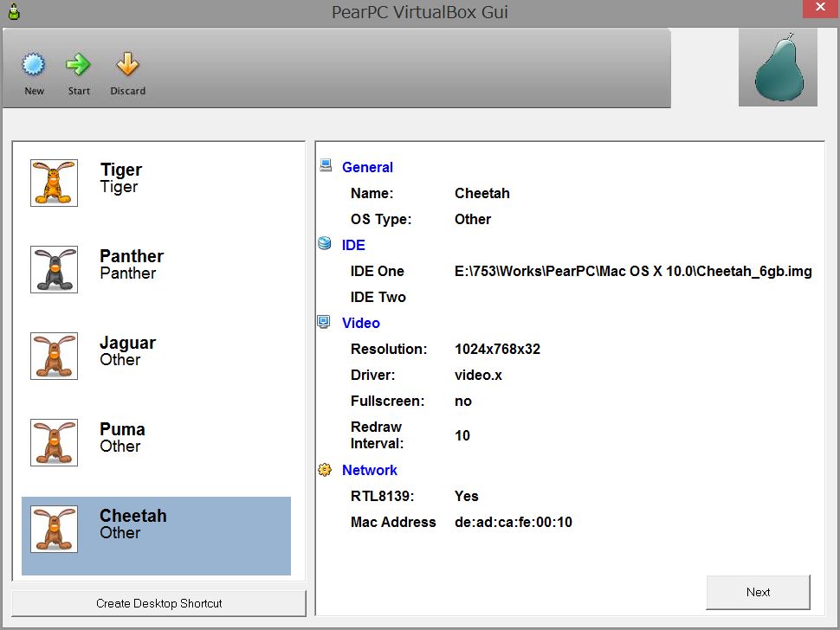Click the Name value Cheetah in details

482,193
